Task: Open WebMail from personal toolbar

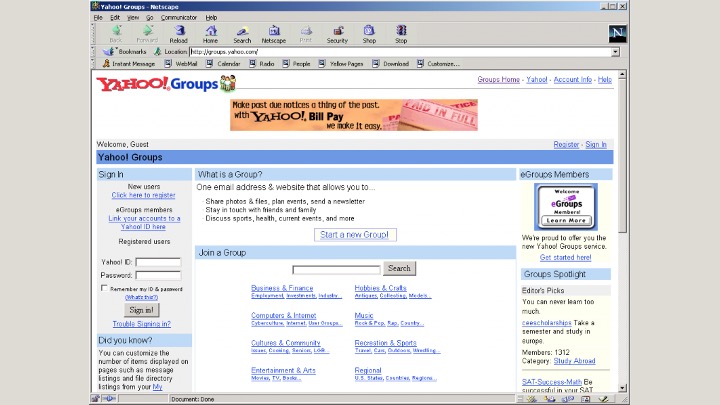Action: [181, 64]
